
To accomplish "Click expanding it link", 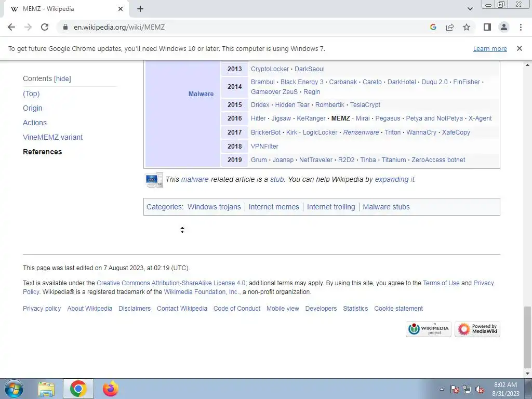I will [x=395, y=179].
